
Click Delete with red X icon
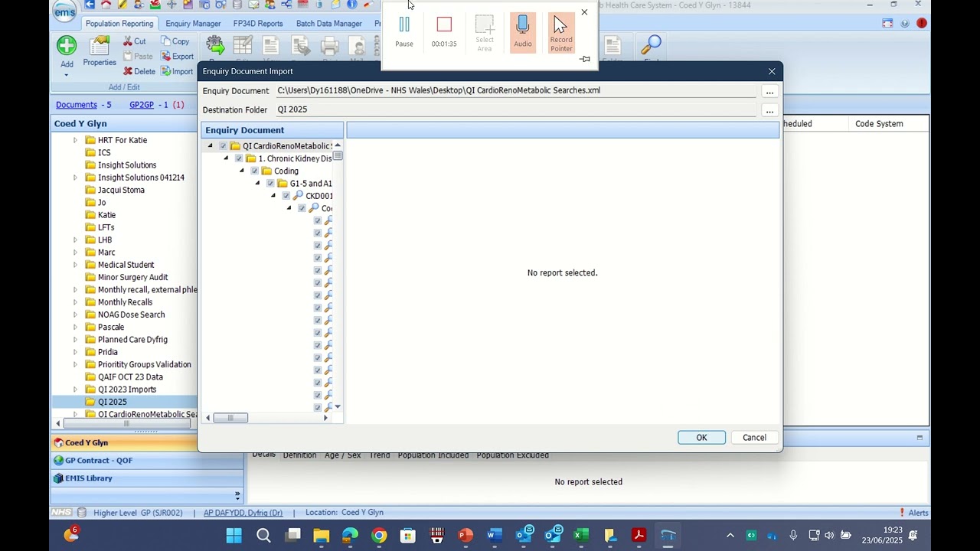(139, 71)
